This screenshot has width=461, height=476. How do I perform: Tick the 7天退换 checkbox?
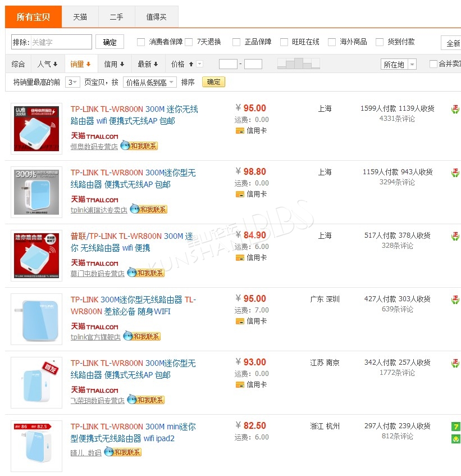tap(189, 42)
